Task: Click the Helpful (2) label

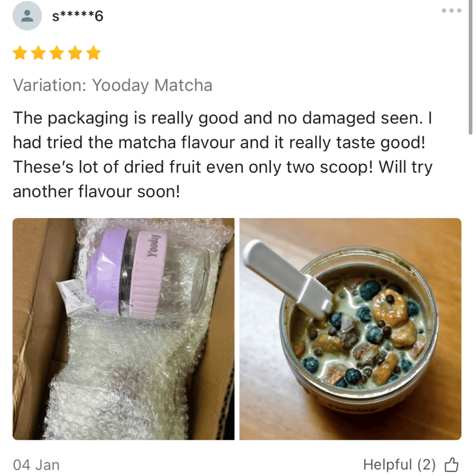Action: (x=399, y=465)
